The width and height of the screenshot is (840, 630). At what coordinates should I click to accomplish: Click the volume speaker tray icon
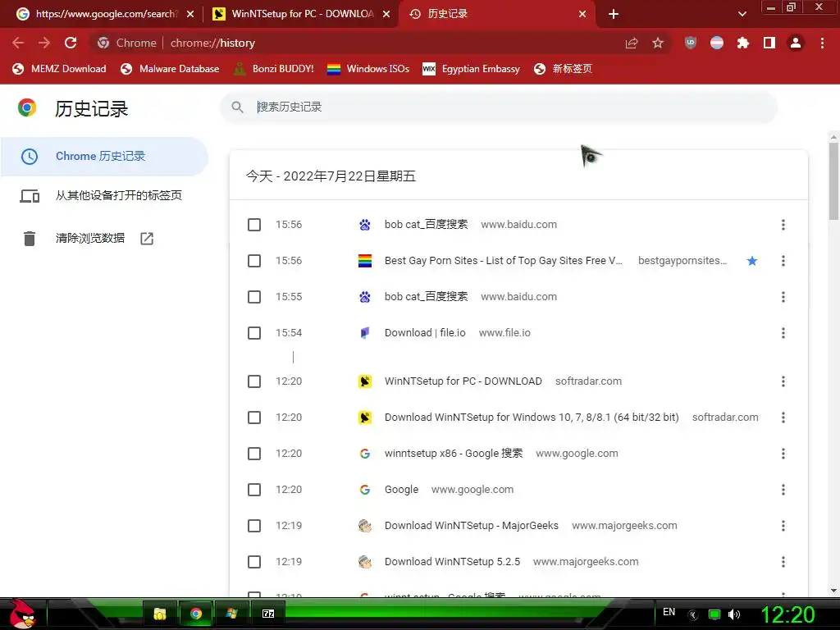tap(734, 614)
